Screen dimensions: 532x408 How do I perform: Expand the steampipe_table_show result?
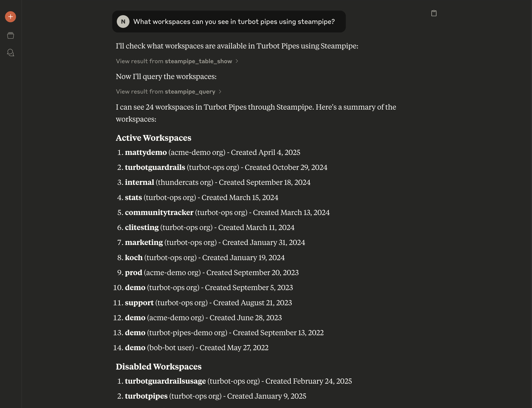(177, 61)
